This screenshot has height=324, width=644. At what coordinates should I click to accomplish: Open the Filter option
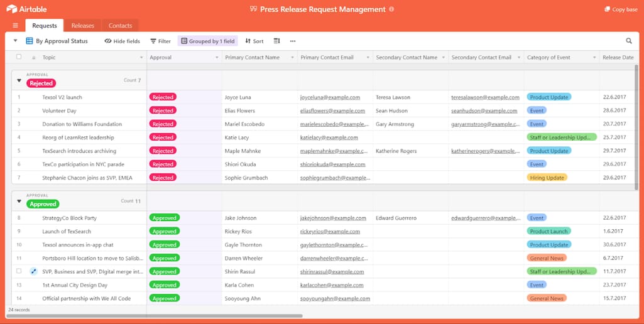(161, 41)
